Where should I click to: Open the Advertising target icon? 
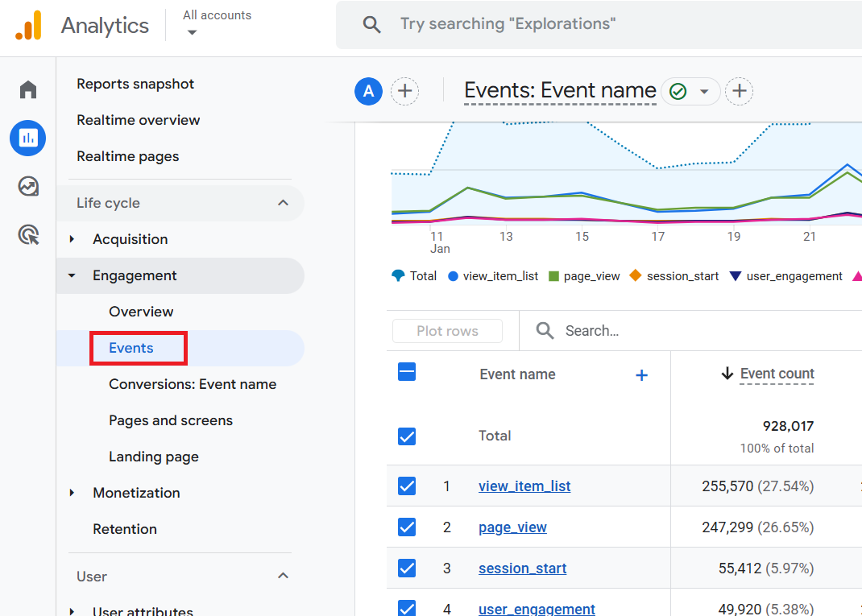28,235
